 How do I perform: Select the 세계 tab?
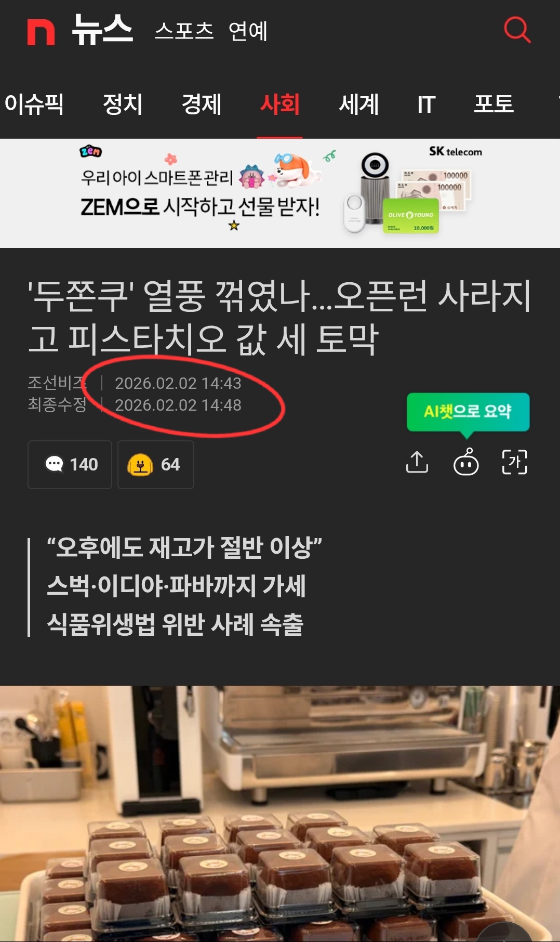coord(358,104)
